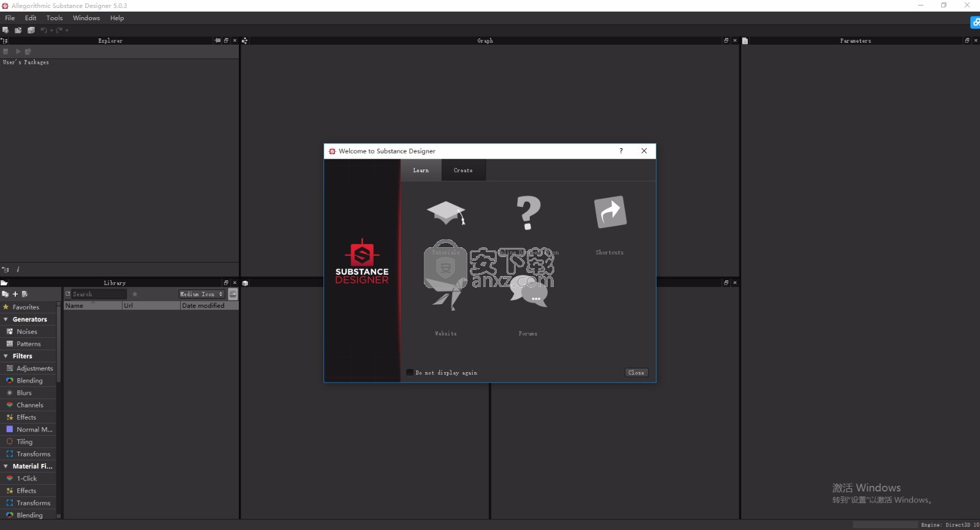Viewport: 980px width, 530px height.
Task: Select Adjustments in Library tree
Action: point(28,368)
